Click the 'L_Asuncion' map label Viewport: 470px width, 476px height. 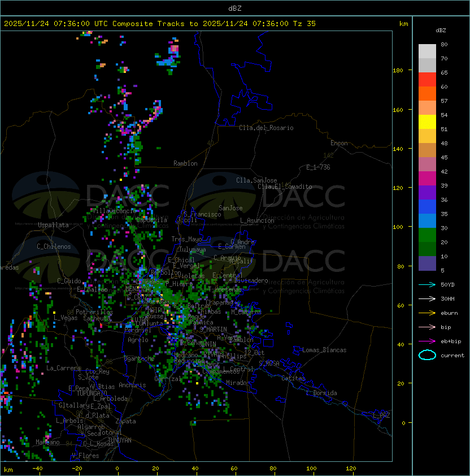257,220
